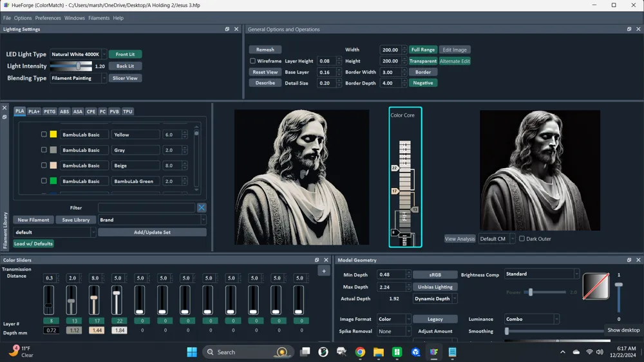Show hidden system tray icons
Image resolution: width=644 pixels, height=362 pixels.
[x=563, y=352]
